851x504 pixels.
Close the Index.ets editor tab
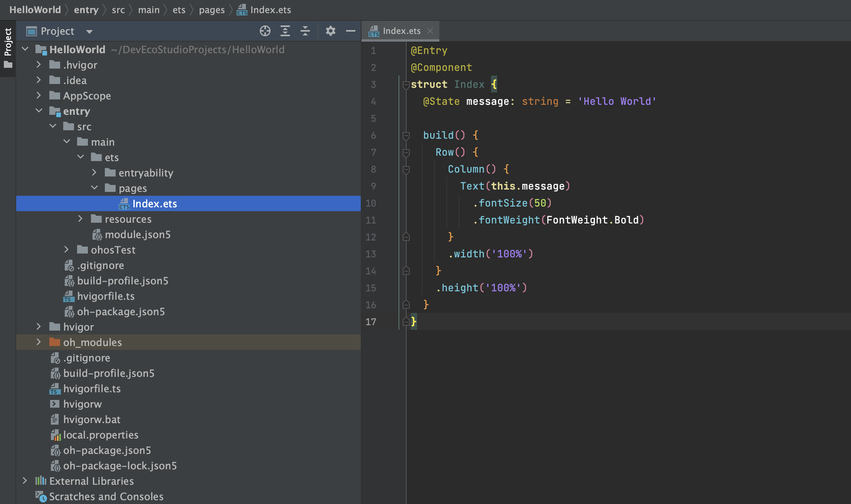click(430, 31)
